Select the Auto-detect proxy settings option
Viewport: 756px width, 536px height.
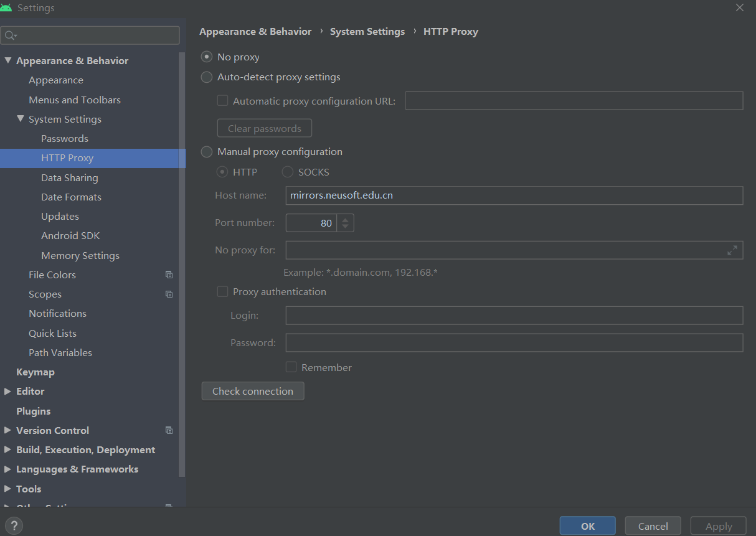(206, 77)
